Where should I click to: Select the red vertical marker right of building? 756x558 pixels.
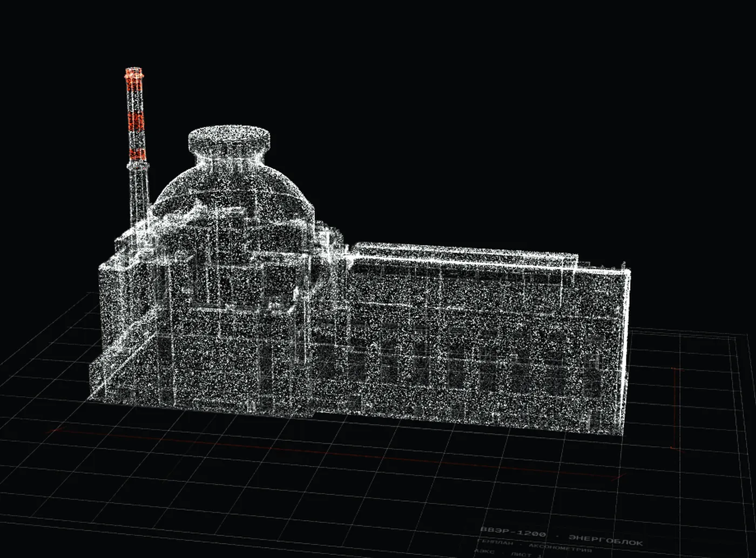(675, 407)
